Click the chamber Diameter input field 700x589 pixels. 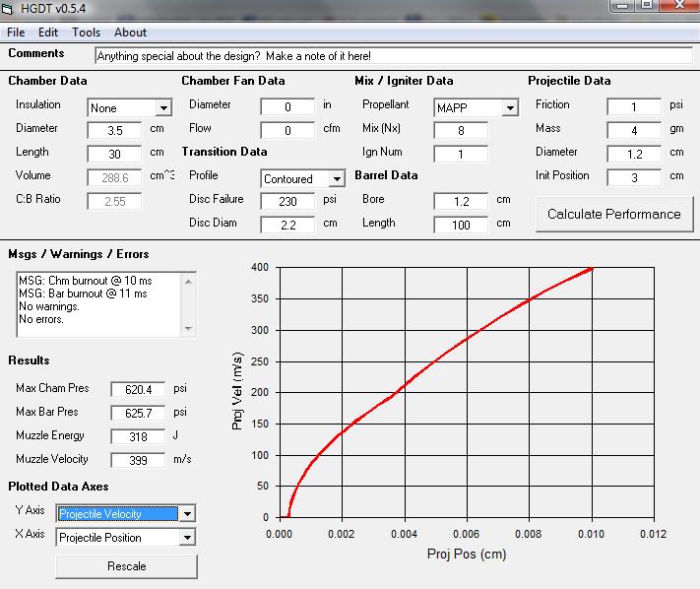[114, 130]
